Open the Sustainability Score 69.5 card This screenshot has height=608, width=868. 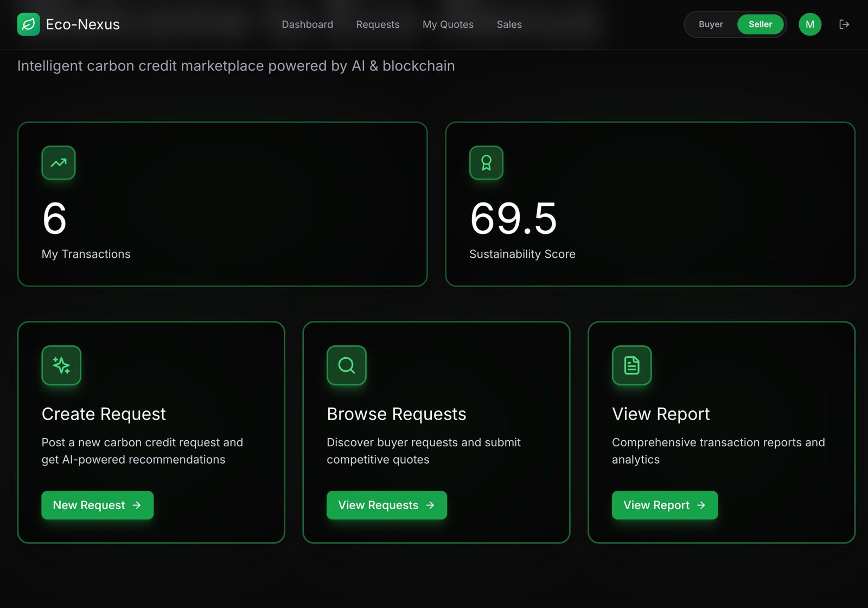[x=650, y=204]
